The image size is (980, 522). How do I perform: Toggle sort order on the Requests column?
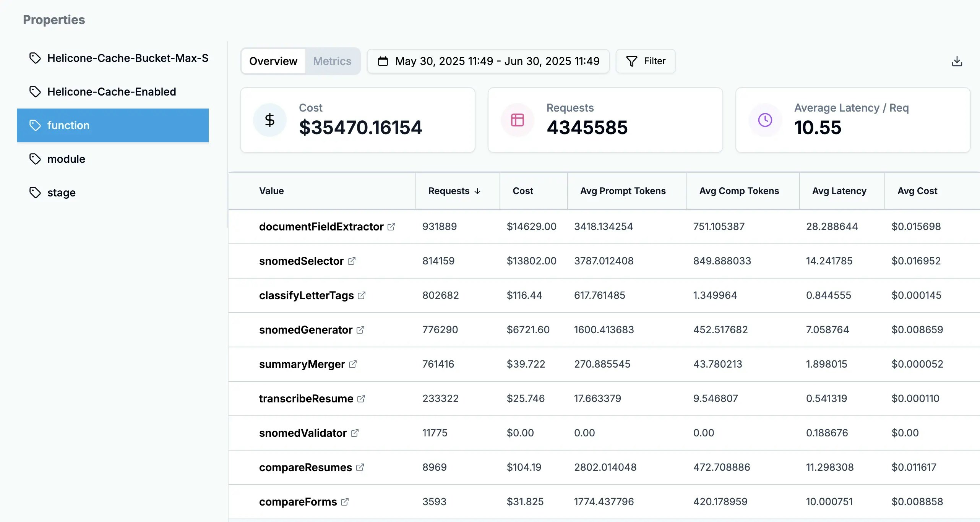tap(455, 191)
